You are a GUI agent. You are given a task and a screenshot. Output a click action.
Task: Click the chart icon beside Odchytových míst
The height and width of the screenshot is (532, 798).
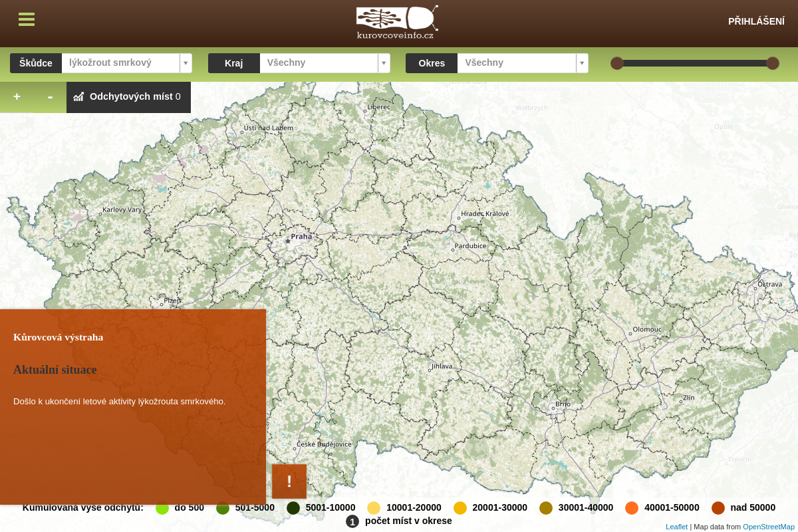78,97
